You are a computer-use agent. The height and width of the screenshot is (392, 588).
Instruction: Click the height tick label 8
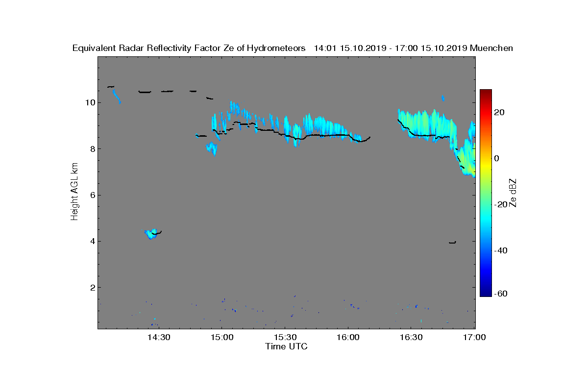coord(92,149)
